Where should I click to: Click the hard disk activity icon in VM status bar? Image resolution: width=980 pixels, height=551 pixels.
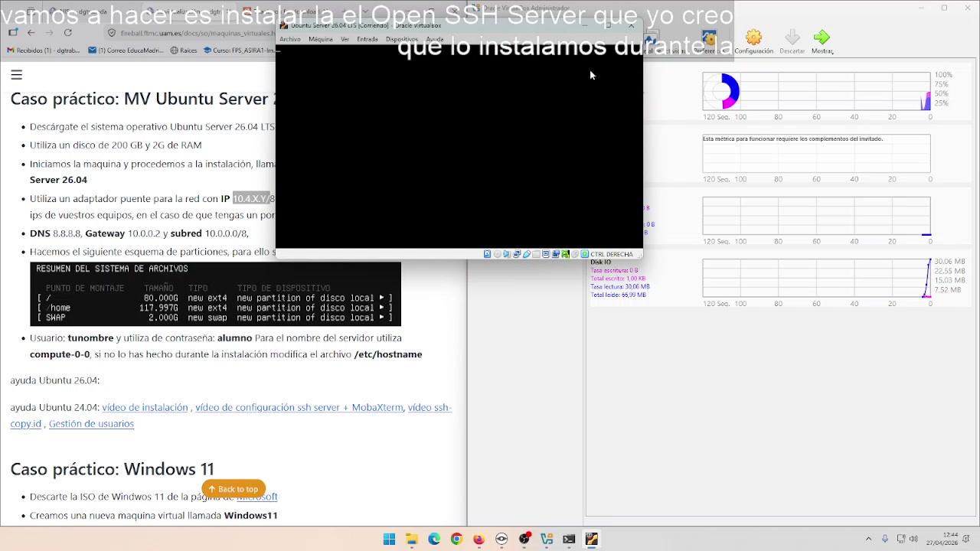488,254
